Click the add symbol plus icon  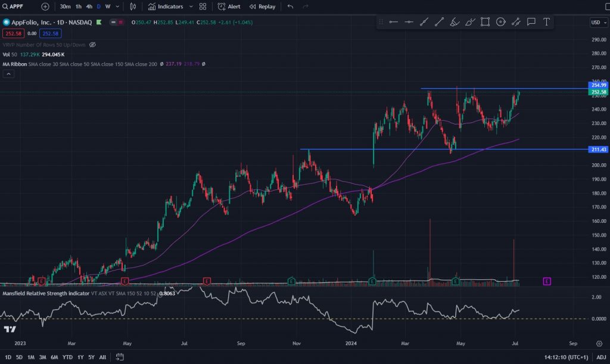click(45, 7)
